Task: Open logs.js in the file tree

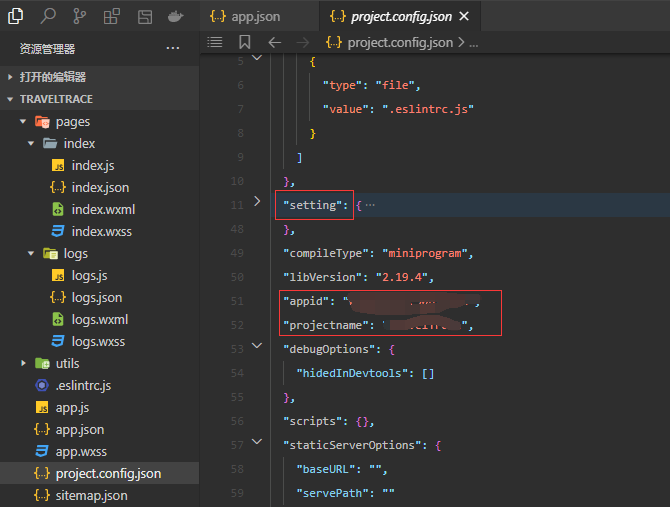Action: pos(100,275)
